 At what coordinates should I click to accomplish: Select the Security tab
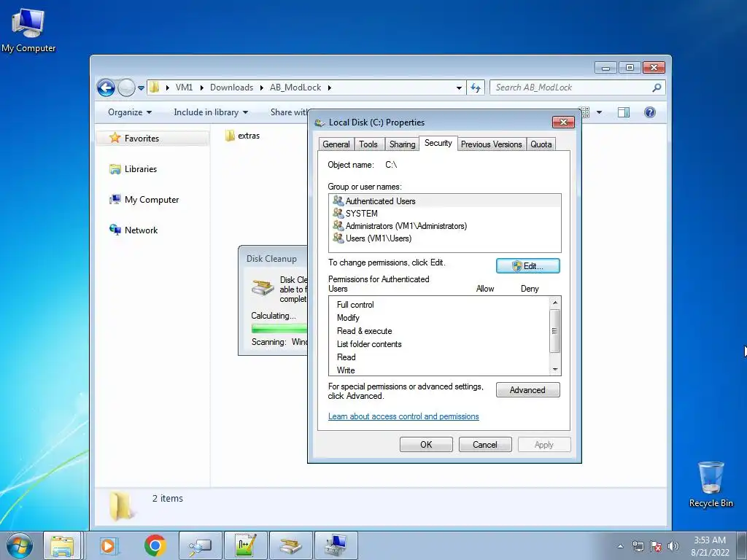438,143
